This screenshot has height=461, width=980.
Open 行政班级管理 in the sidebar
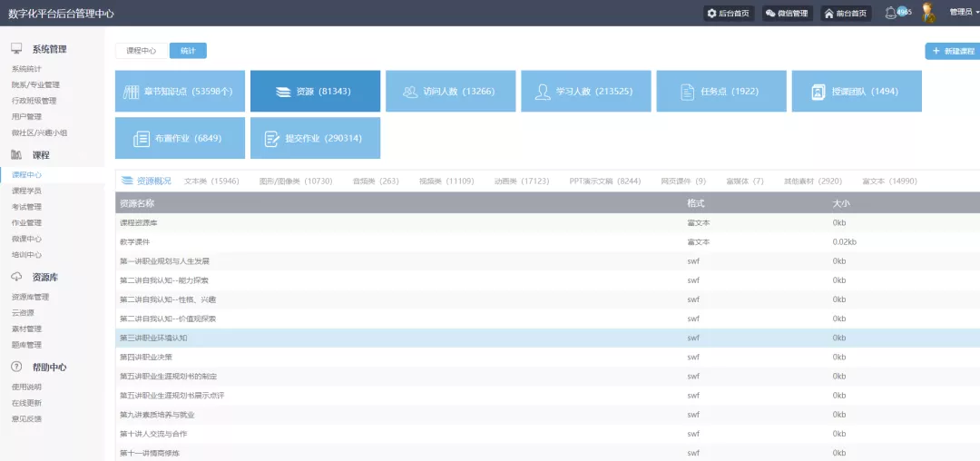(x=34, y=101)
